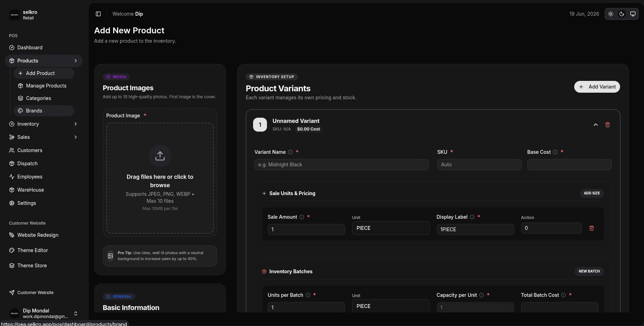Focus the Base Cost field
644x326 pixels.
569,165
